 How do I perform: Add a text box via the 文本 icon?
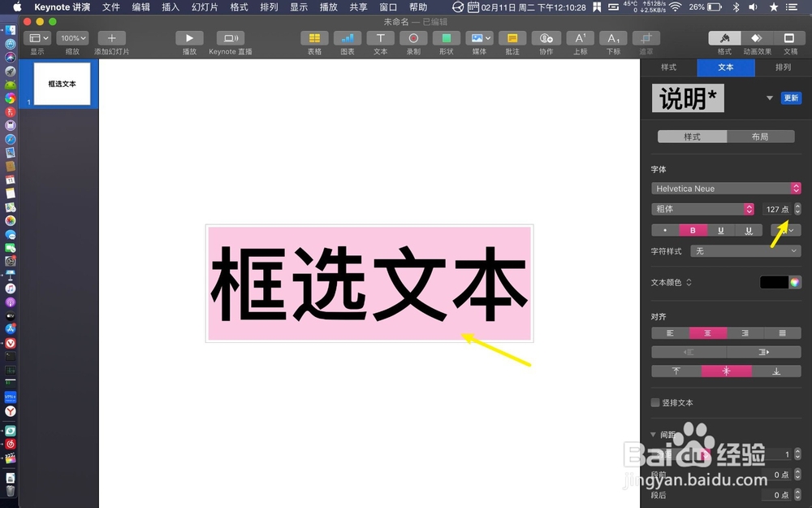(x=380, y=38)
